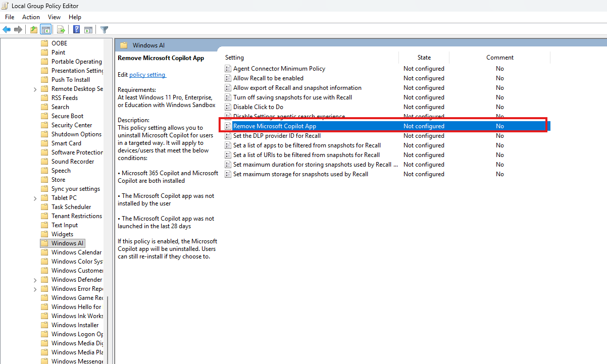Open Help via the question mark icon
The image size is (607, 364).
pos(77,30)
